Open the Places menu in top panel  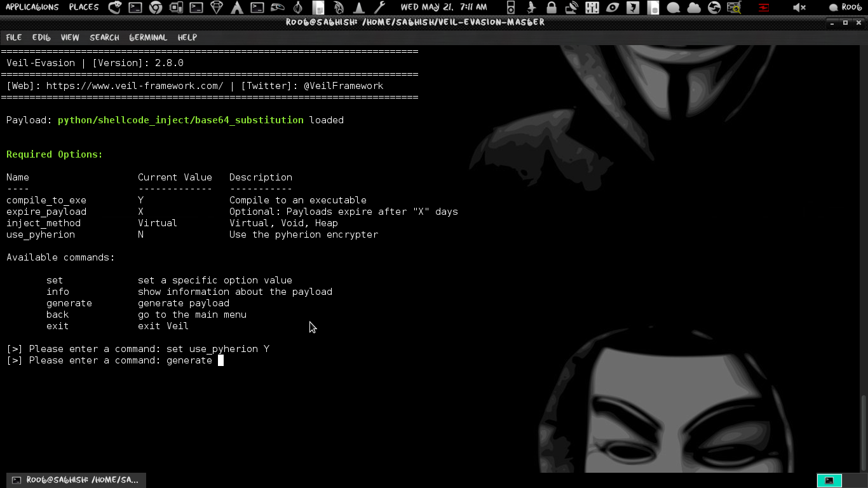[x=84, y=7]
